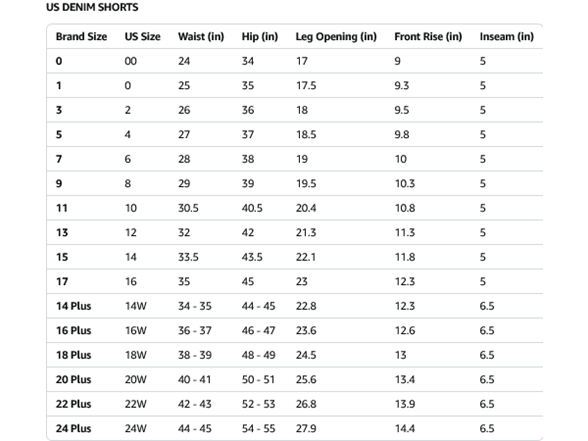Select the 14.4 front rise value
Image resolution: width=588 pixels, height=441 pixels.
click(405, 428)
